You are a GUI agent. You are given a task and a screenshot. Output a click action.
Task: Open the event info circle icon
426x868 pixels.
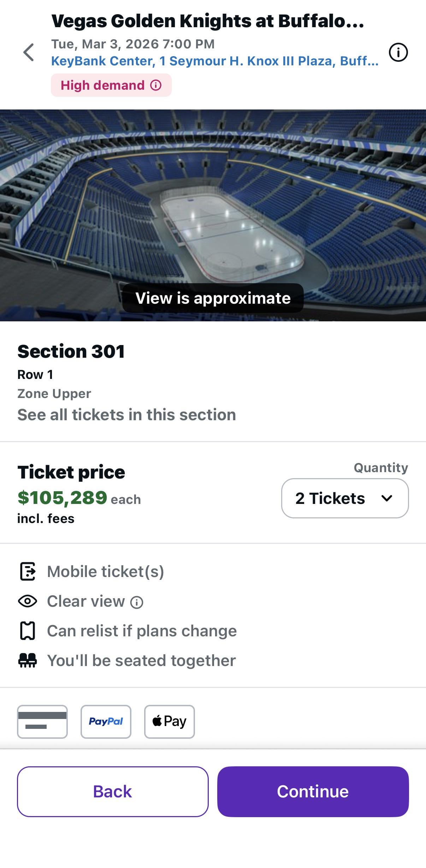[398, 53]
